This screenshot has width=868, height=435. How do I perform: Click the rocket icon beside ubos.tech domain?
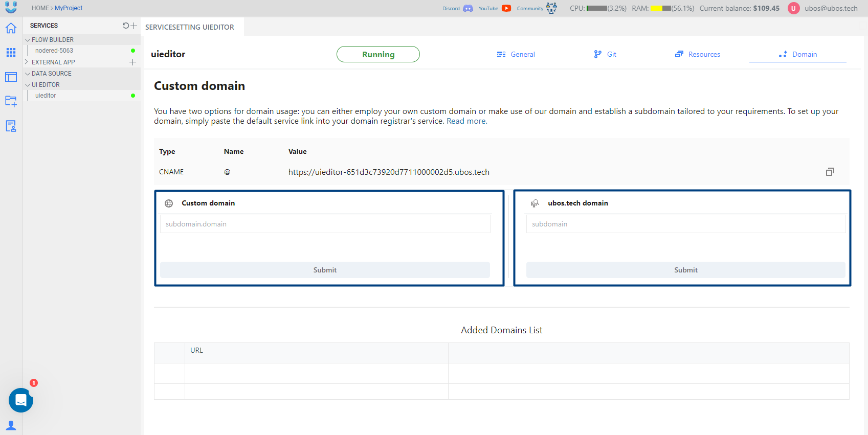[535, 203]
